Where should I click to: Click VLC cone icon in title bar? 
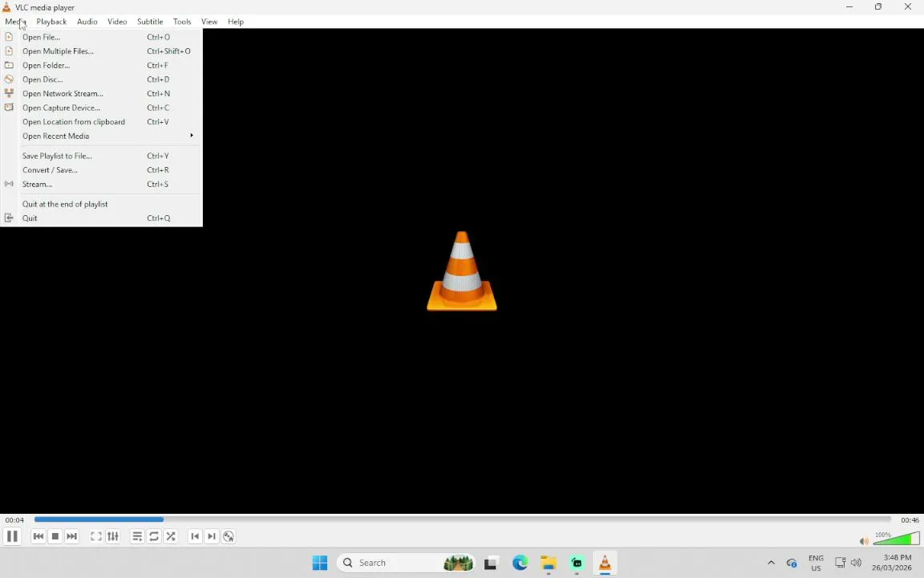6,7
